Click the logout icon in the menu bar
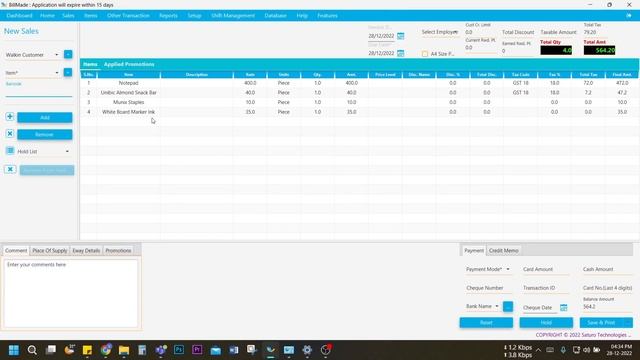Image resolution: width=640 pixels, height=360 pixels. [x=629, y=16]
